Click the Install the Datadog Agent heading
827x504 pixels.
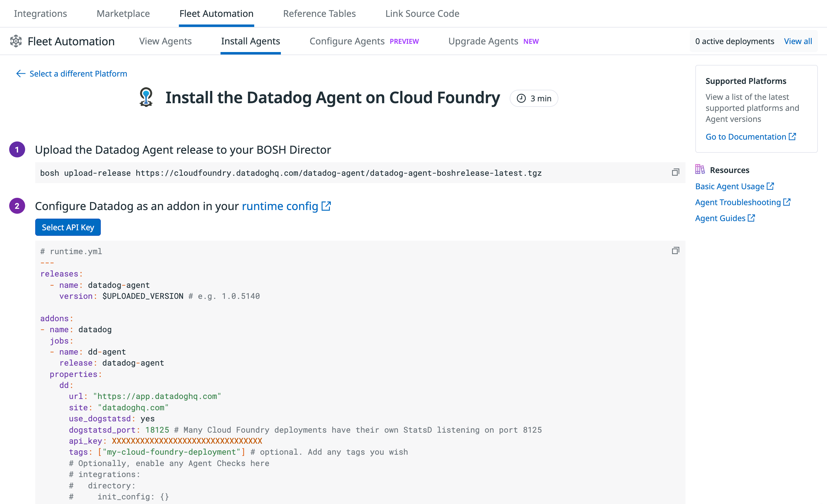coord(333,97)
